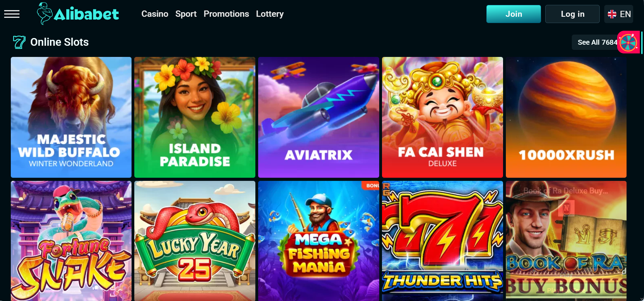Click the UK flag language icon

tap(612, 14)
